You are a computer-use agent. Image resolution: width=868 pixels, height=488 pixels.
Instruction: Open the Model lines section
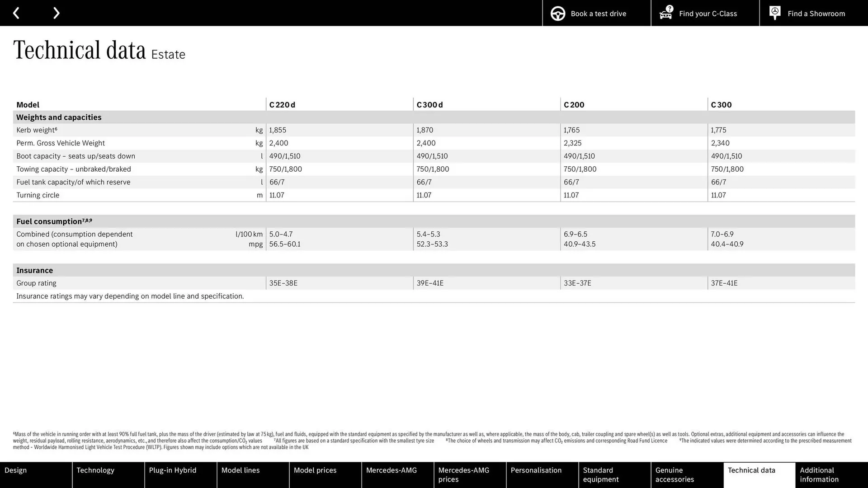click(253, 474)
